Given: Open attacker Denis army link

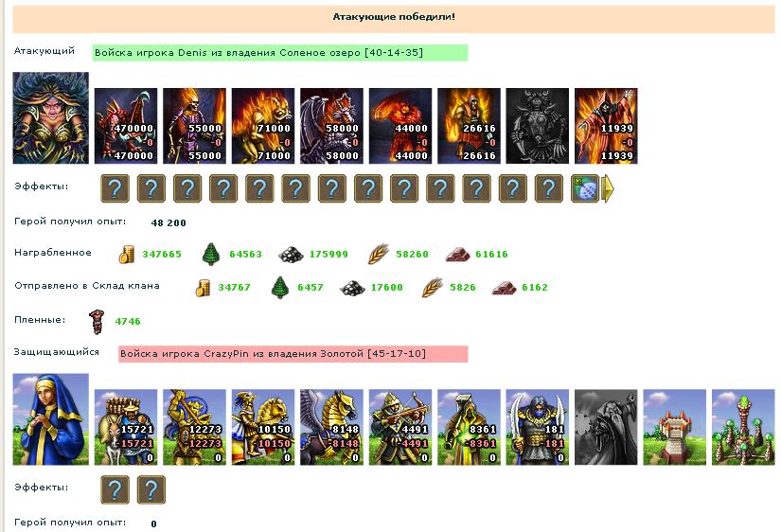Looking at the screenshot, I should 259,53.
